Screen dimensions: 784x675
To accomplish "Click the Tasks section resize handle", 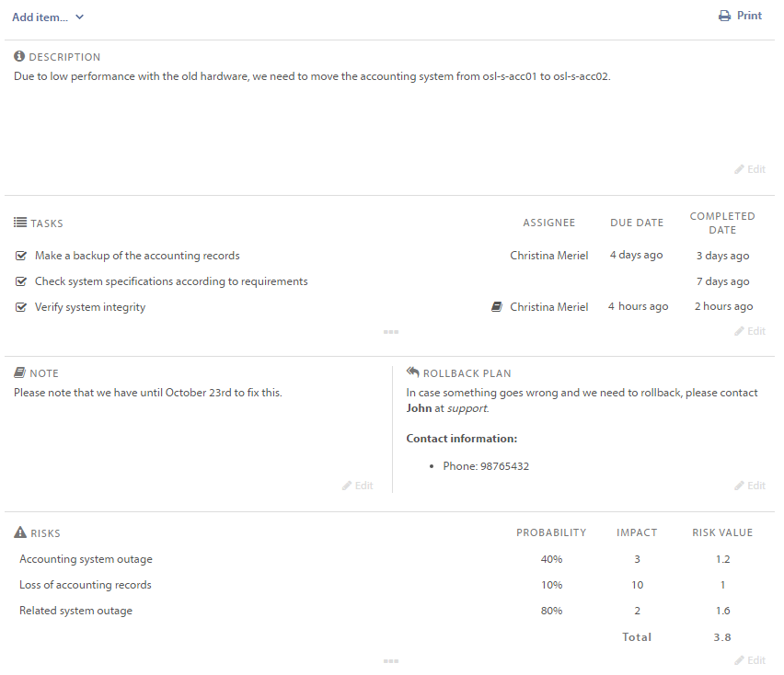I will pyautogui.click(x=391, y=331).
